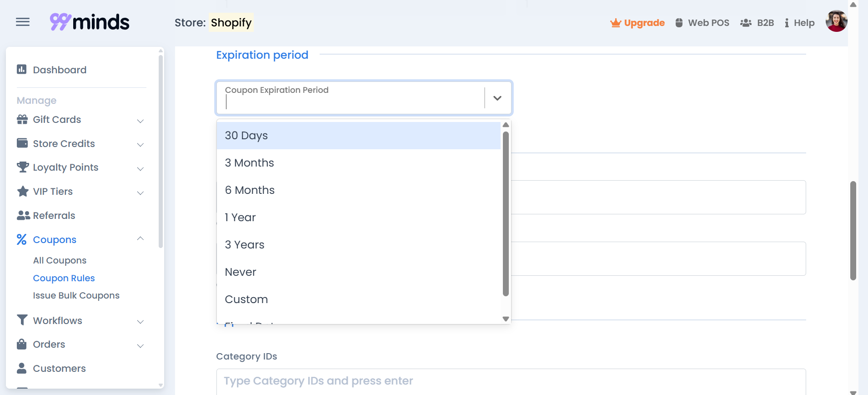Click the Category IDs input field
Viewport: 868px width, 395px height.
(x=511, y=381)
